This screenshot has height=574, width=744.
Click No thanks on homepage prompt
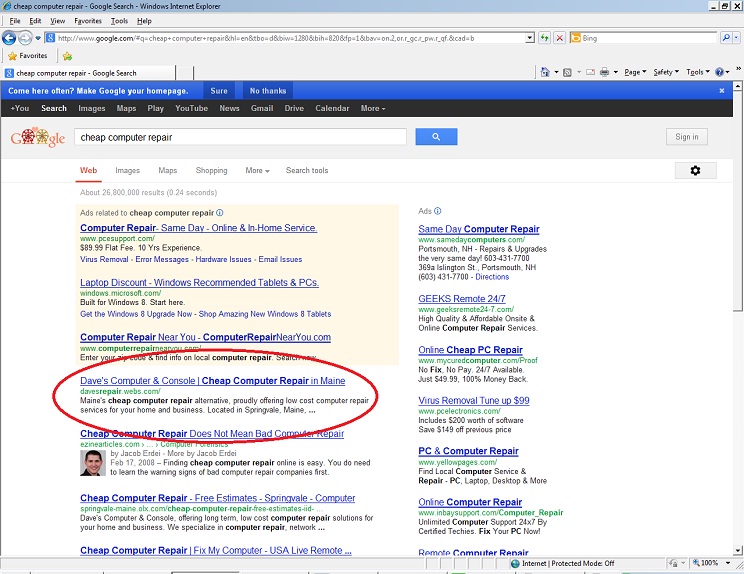coord(268,91)
